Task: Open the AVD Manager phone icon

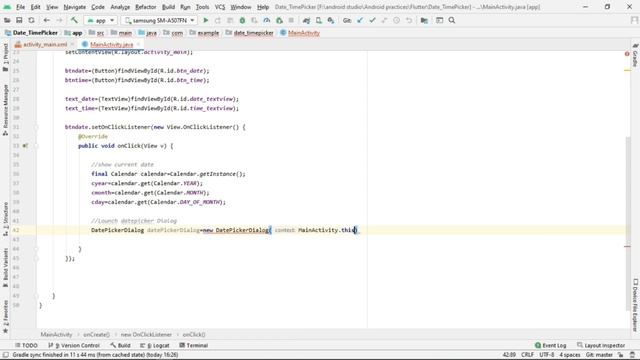Action: (x=318, y=20)
